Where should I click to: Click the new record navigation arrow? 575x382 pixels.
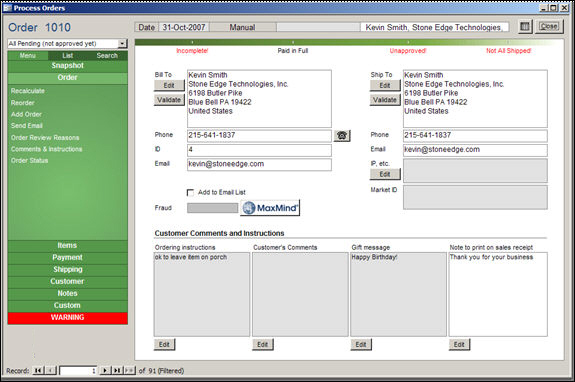(x=129, y=370)
